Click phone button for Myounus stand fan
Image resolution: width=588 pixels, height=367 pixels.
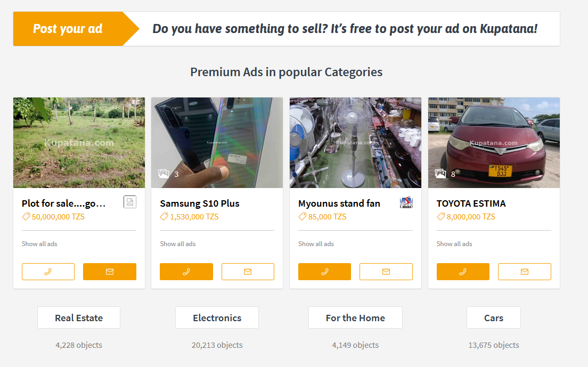point(324,272)
